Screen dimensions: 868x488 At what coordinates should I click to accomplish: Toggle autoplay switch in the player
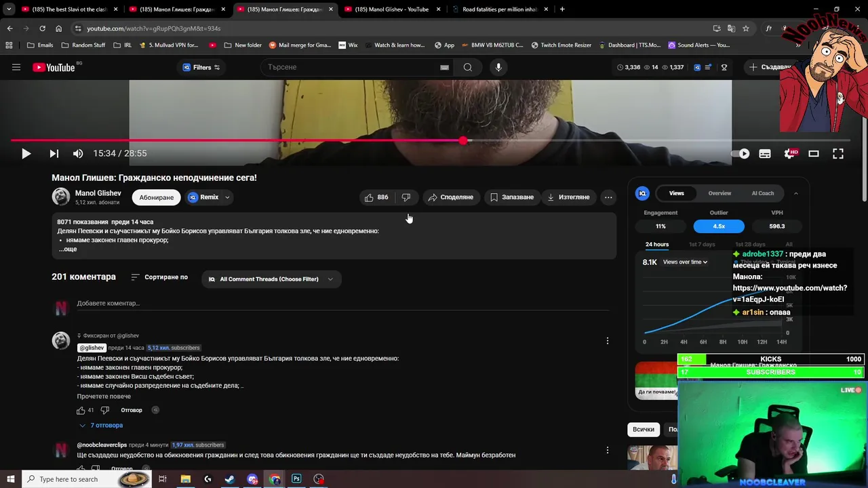click(741, 154)
